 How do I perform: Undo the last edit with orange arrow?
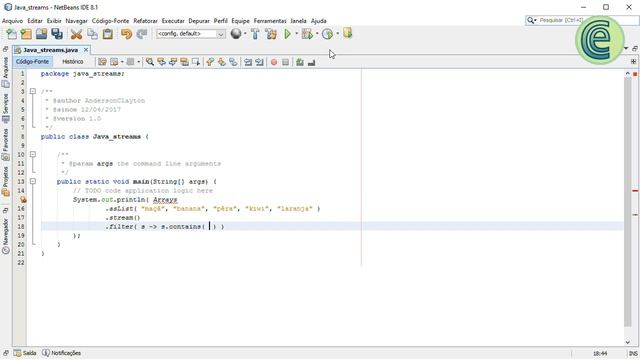tap(127, 34)
